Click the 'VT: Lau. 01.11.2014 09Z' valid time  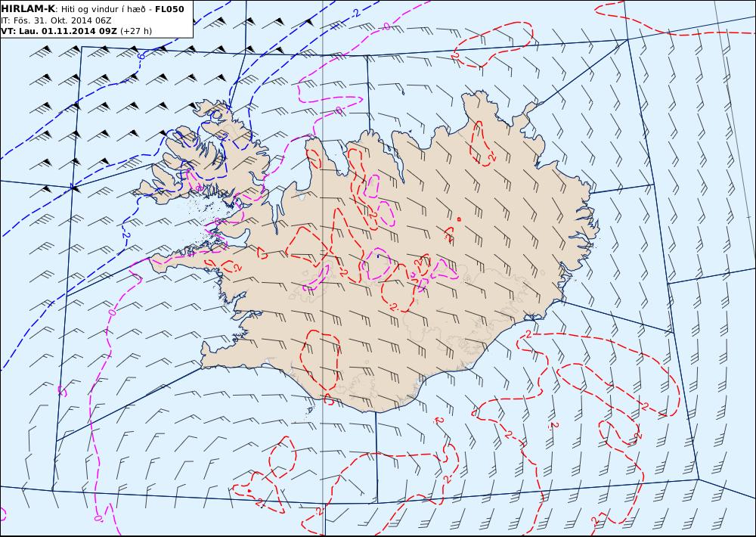click(59, 31)
